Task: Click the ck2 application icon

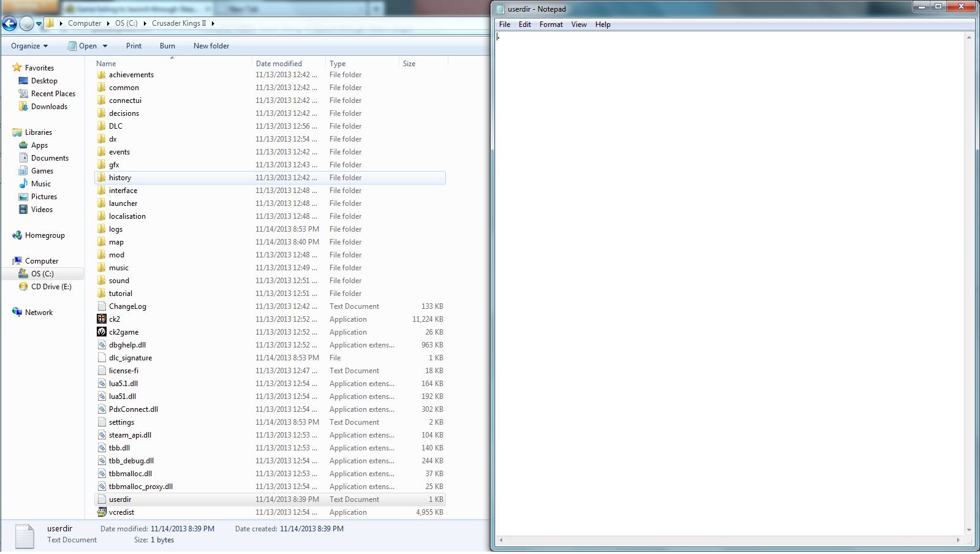Action: pyautogui.click(x=102, y=319)
